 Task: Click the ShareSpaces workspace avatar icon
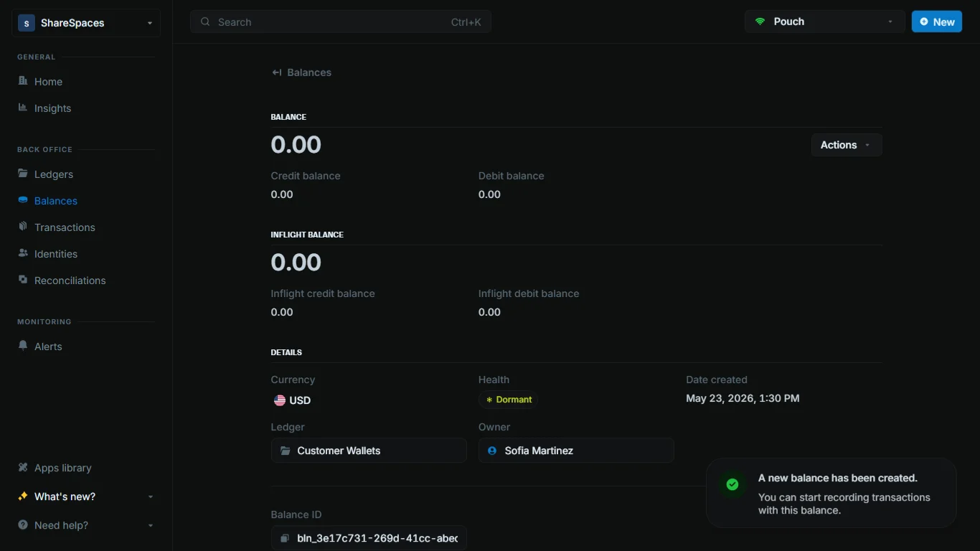tap(27, 23)
